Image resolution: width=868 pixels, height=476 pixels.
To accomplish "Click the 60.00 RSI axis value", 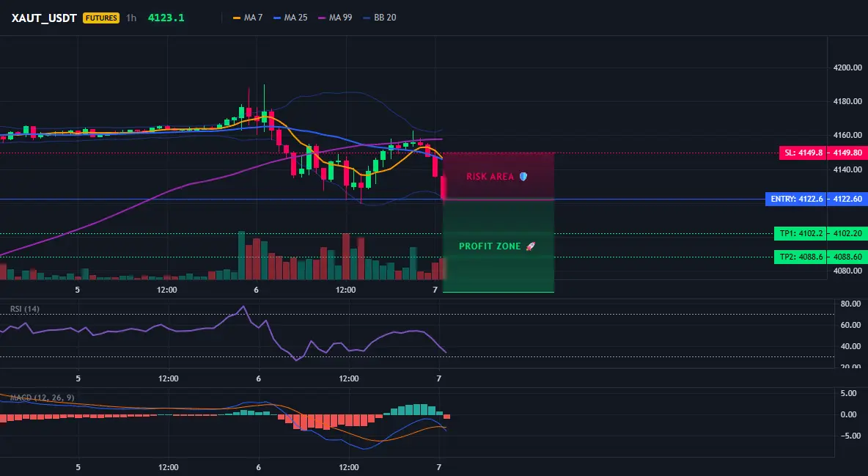I will coord(850,325).
